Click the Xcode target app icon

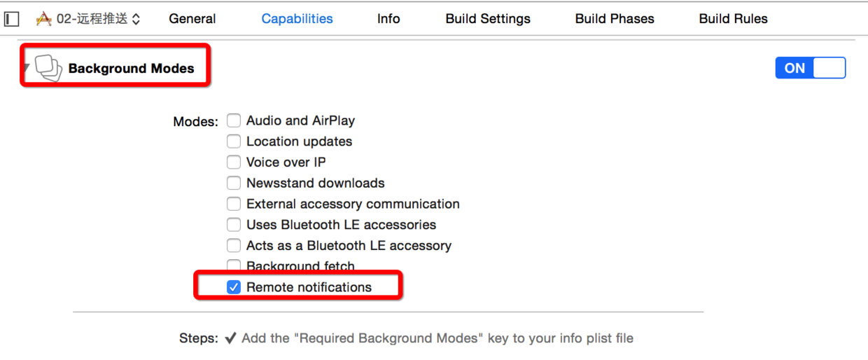pyautogui.click(x=43, y=19)
